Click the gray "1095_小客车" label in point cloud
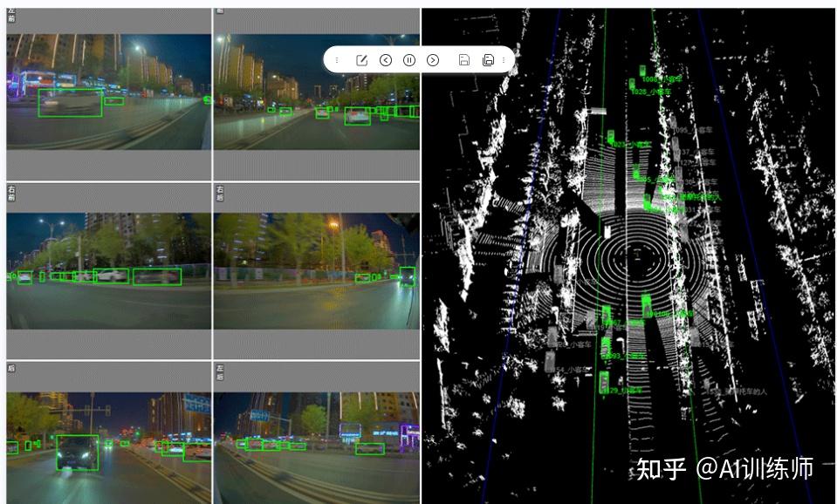Viewport: 837px width, 504px height. pyautogui.click(x=692, y=130)
